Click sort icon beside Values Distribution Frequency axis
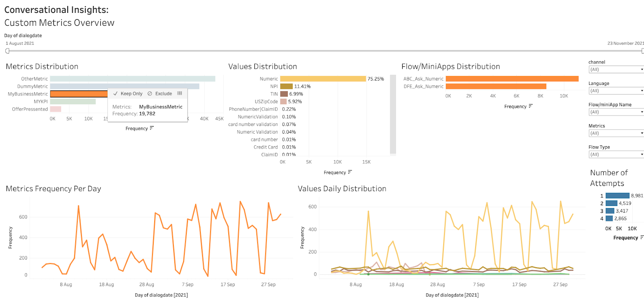The height and width of the screenshot is (299, 644). (x=350, y=172)
